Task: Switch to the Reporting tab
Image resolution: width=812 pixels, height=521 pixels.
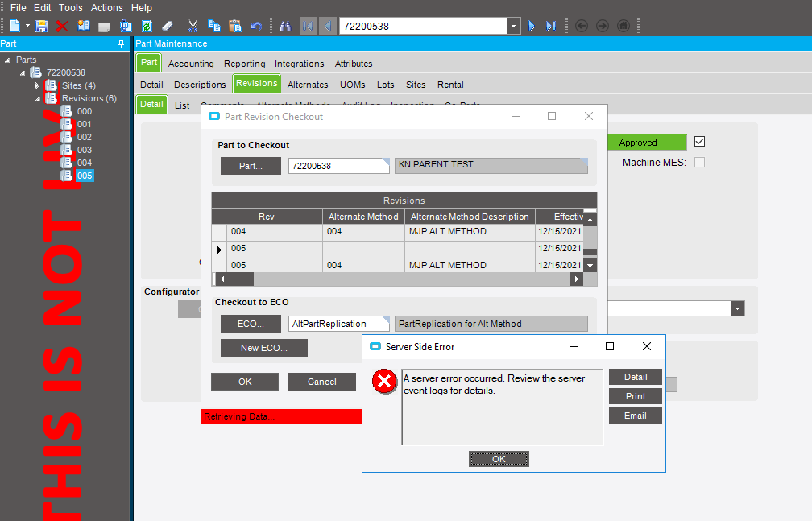Action: coord(244,64)
